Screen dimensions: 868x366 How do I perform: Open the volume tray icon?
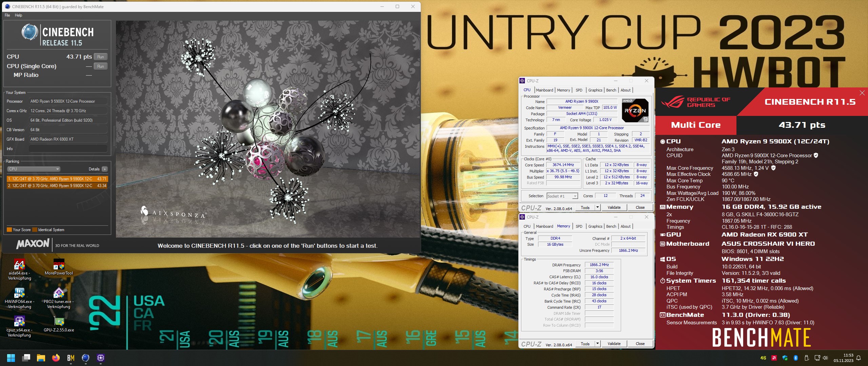[825, 358]
